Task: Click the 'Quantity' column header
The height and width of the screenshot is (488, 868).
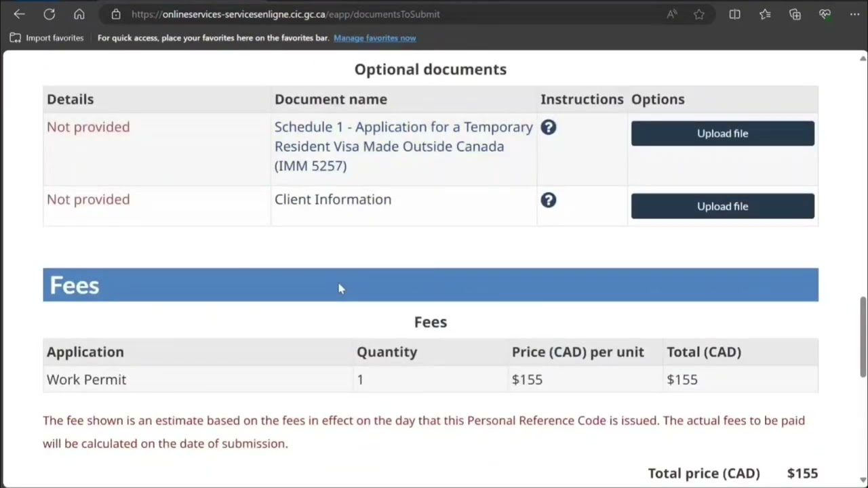Action: point(387,352)
